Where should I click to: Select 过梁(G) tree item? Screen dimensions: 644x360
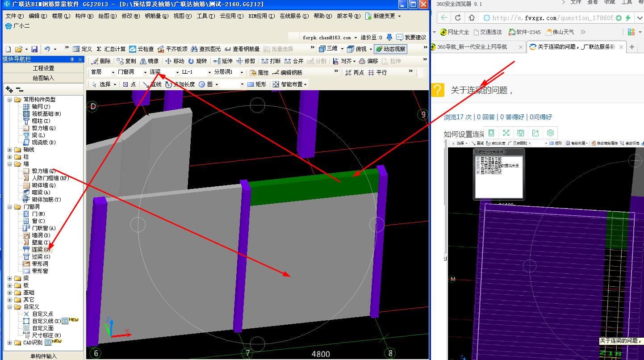click(41, 257)
